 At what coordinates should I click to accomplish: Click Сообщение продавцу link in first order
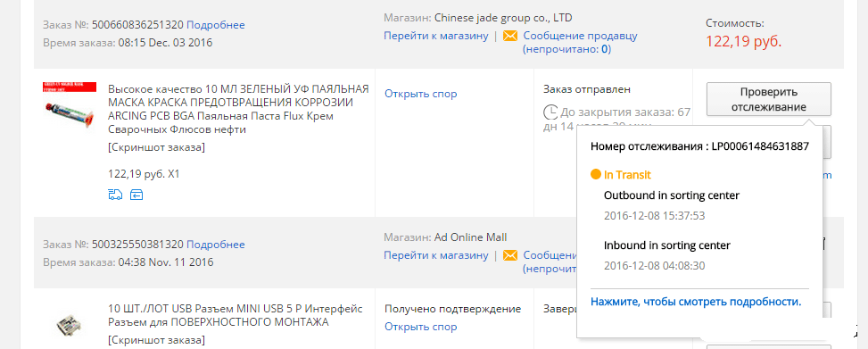(580, 36)
